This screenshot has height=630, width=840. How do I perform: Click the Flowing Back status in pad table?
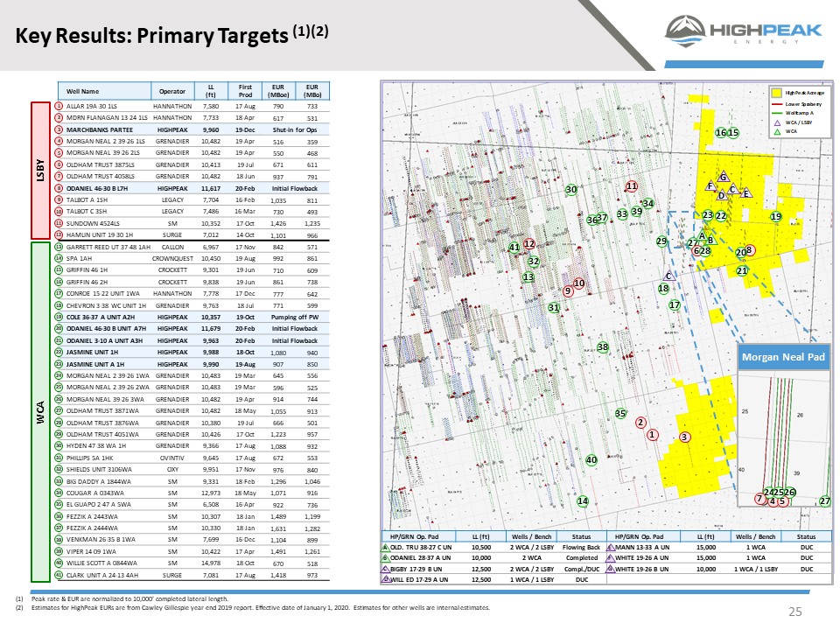click(581, 548)
